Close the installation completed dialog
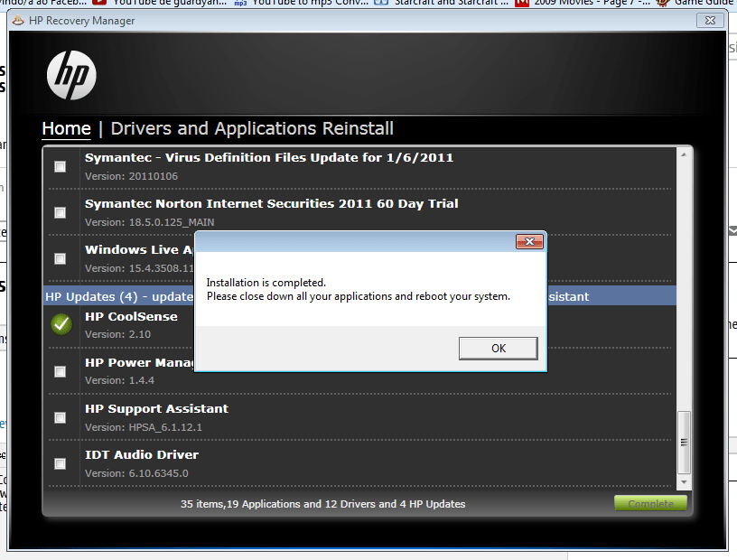 tap(529, 242)
